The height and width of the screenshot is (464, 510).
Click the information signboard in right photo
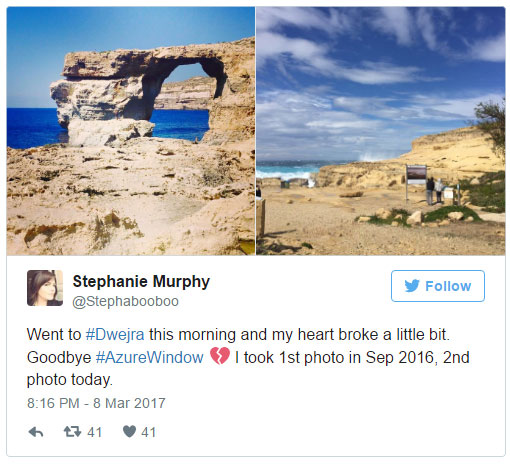click(416, 174)
